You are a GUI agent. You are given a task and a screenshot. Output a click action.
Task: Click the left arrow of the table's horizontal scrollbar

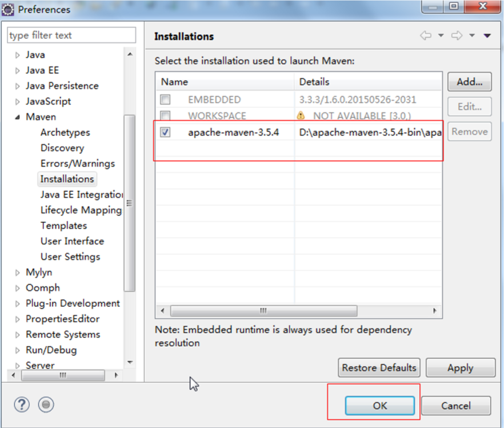click(x=162, y=311)
